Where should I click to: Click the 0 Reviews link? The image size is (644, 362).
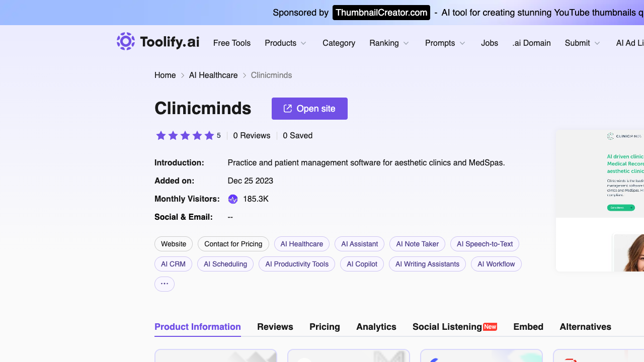click(x=252, y=136)
